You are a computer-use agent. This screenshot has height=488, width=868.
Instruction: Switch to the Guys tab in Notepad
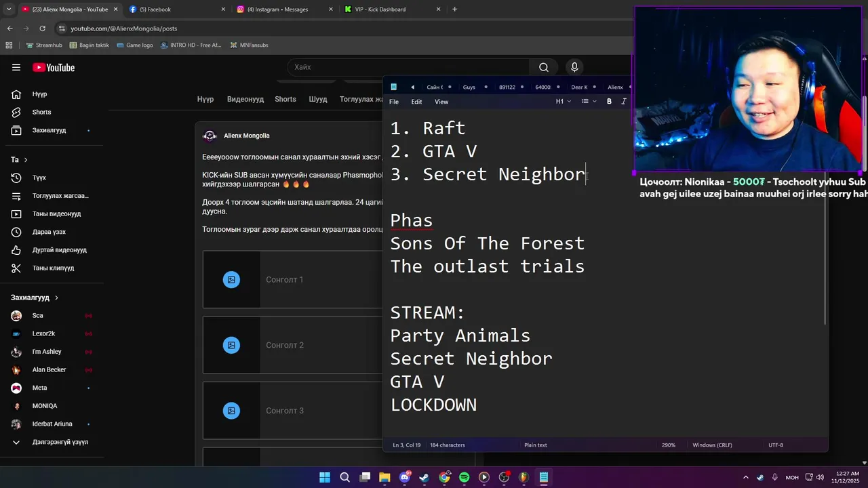pos(469,87)
